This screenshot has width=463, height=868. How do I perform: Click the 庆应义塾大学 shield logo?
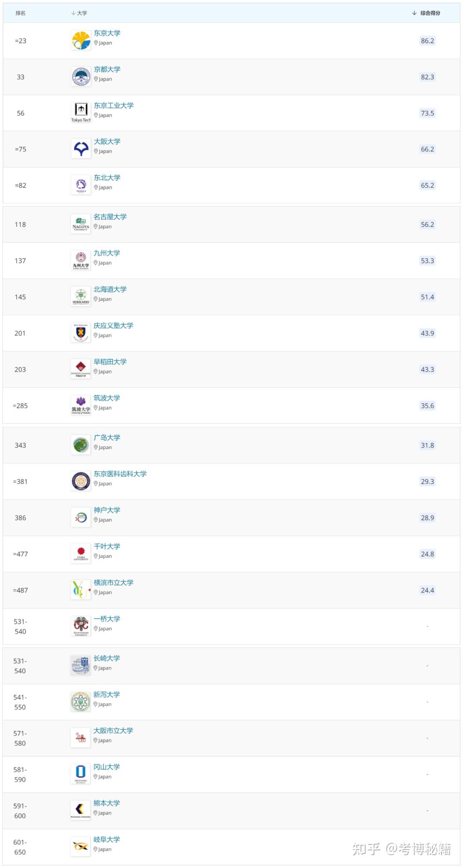click(x=81, y=333)
